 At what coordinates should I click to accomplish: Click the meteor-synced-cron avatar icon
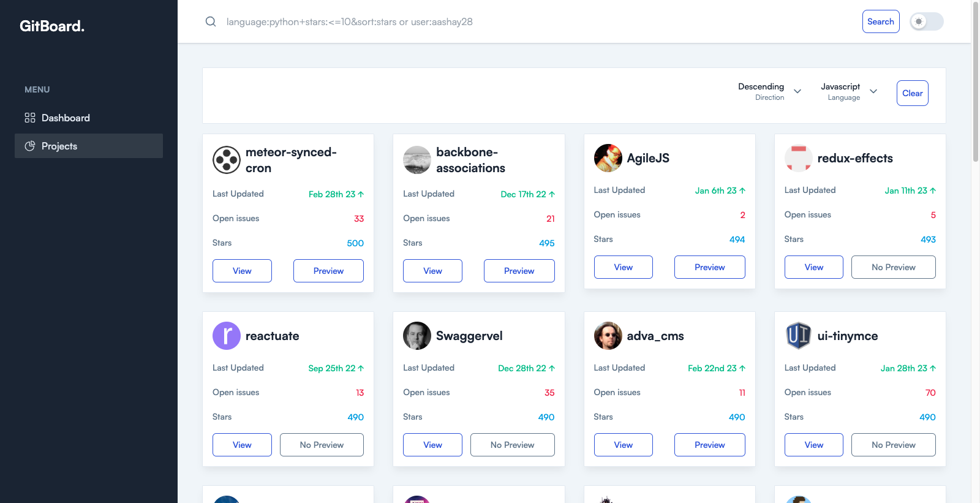(x=227, y=160)
